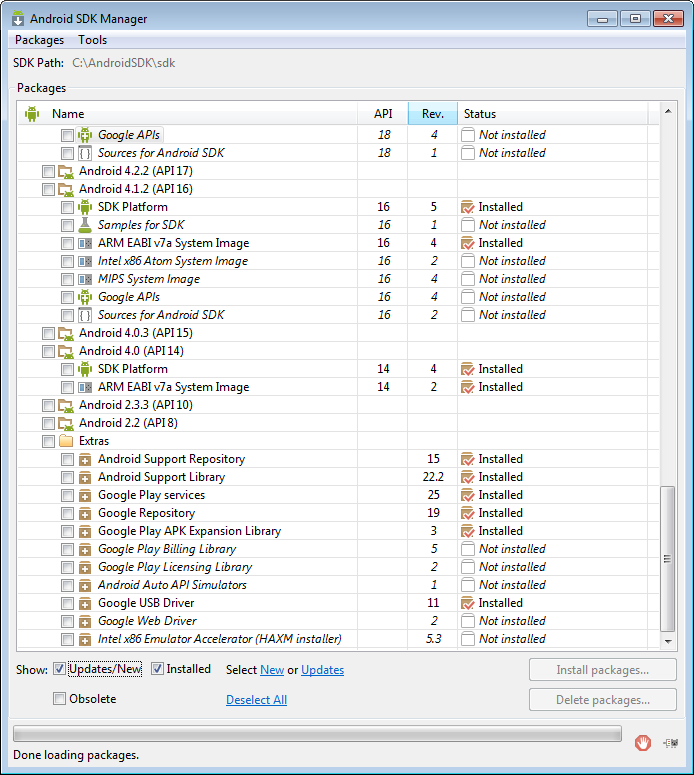Check the Google Play Billing Library checkbox

click(67, 550)
